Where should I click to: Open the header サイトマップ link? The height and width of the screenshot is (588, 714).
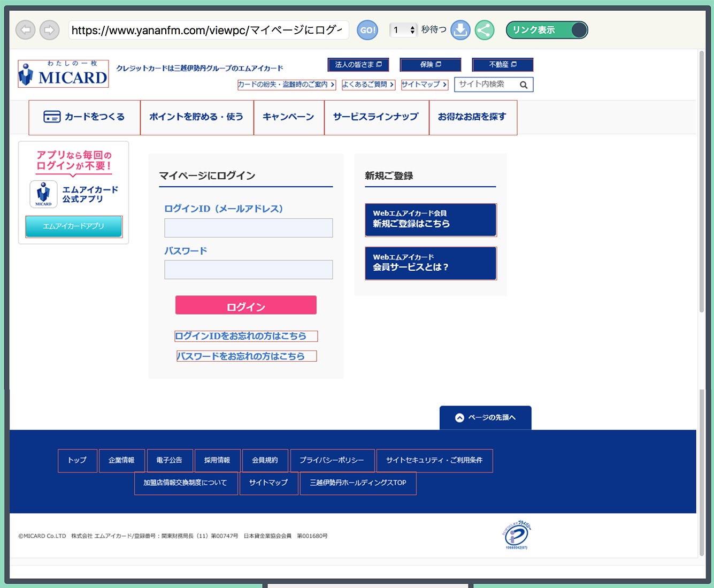[x=424, y=85]
